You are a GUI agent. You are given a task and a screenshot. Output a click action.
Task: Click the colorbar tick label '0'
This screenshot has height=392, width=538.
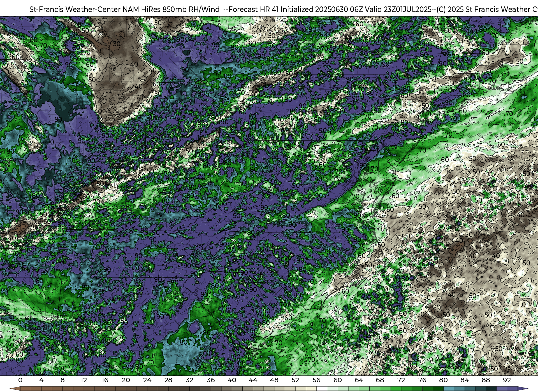tap(20, 380)
